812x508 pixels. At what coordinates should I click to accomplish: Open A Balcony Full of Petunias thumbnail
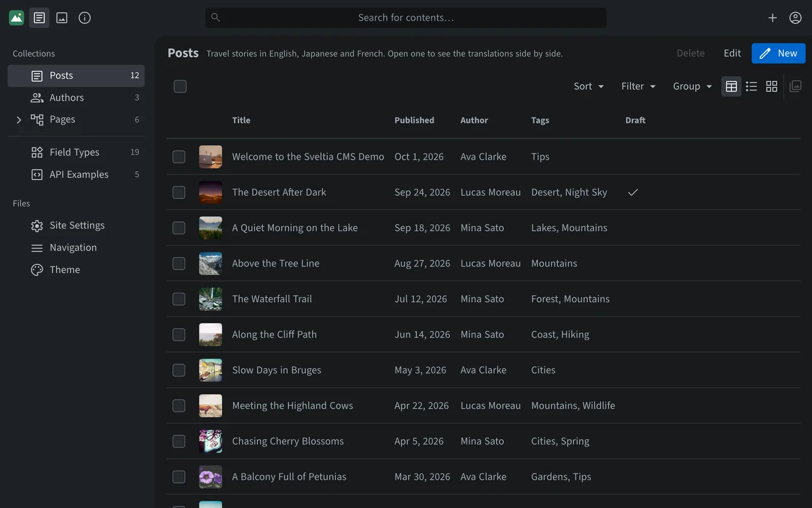211,477
